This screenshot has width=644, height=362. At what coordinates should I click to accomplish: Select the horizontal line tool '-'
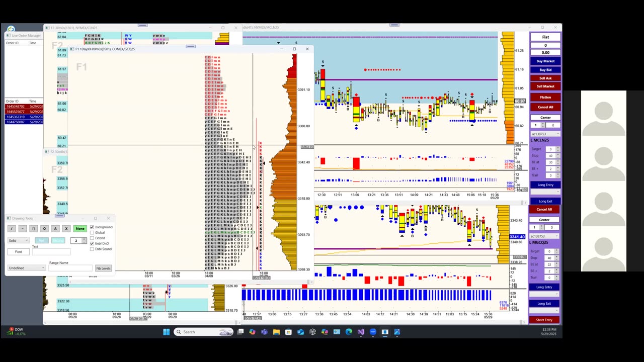pos(23,228)
